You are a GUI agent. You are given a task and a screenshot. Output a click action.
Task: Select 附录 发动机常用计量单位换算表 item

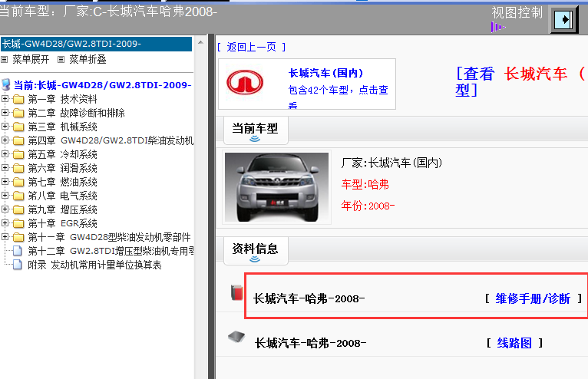94,265
